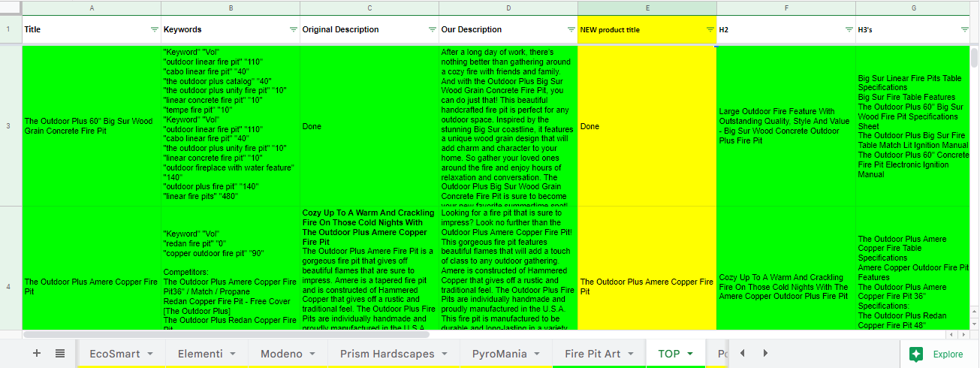
Task: Switch to the Prism Hardscapes sheet tab
Action: 387,354
